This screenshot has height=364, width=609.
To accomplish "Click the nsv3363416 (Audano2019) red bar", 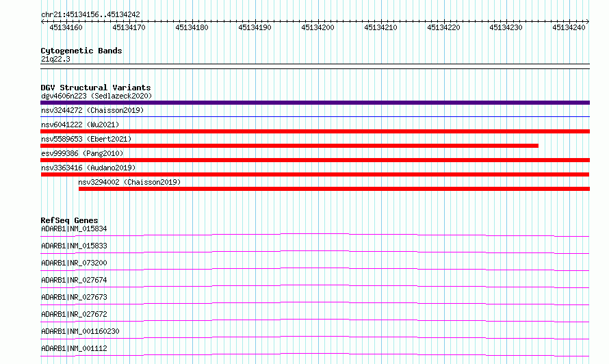I will tap(315, 174).
